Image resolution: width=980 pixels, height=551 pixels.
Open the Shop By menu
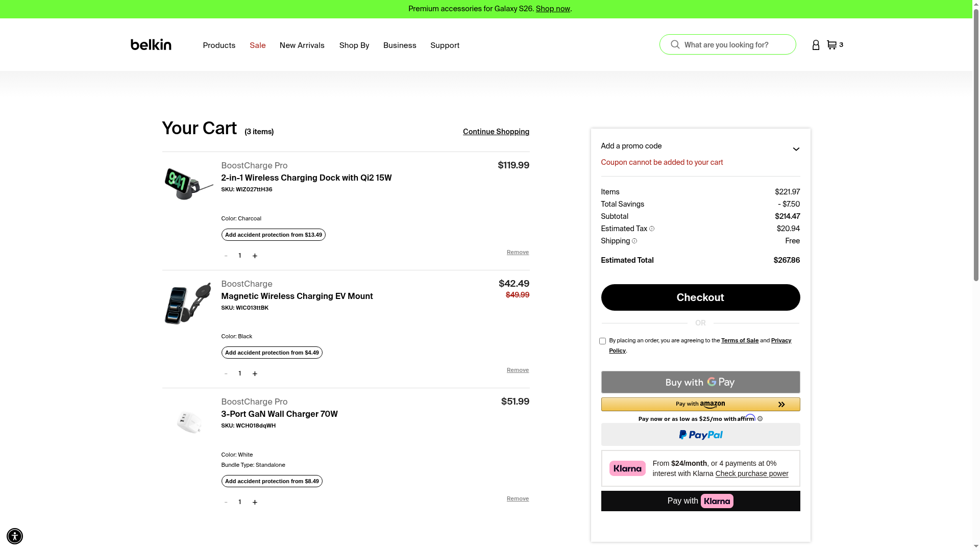coord(354,45)
